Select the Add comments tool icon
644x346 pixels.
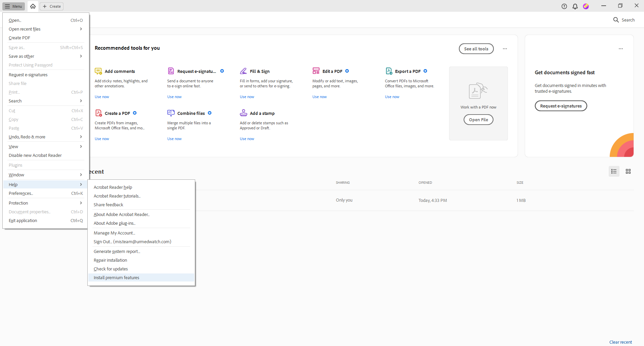pos(98,71)
